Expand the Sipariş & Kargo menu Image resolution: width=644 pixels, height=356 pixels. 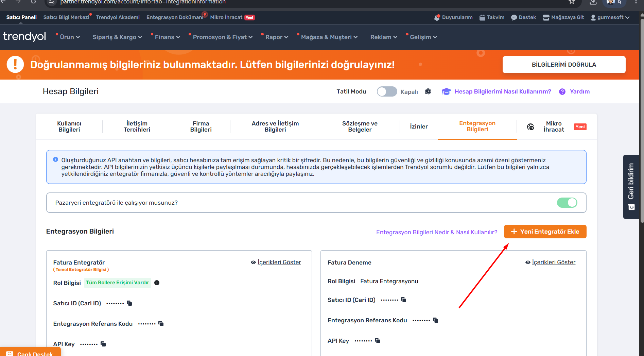[x=117, y=37]
